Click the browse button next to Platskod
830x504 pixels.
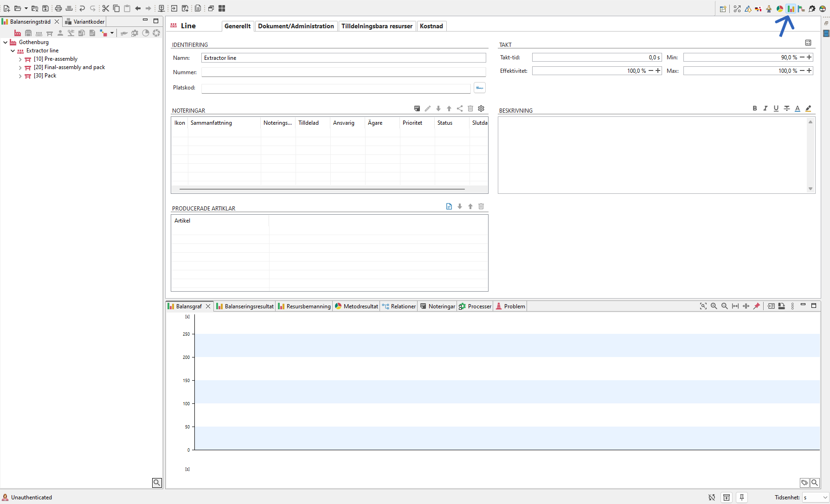click(x=480, y=88)
